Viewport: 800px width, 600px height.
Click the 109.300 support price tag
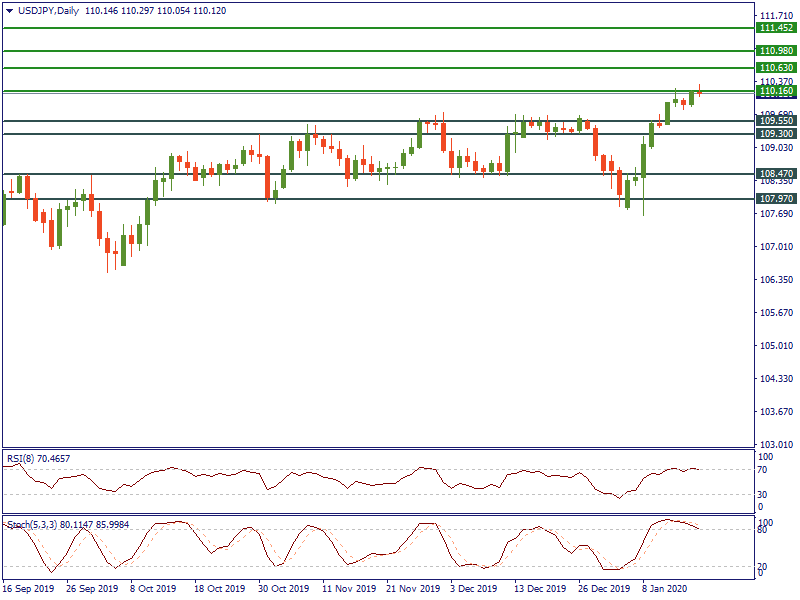[x=776, y=134]
